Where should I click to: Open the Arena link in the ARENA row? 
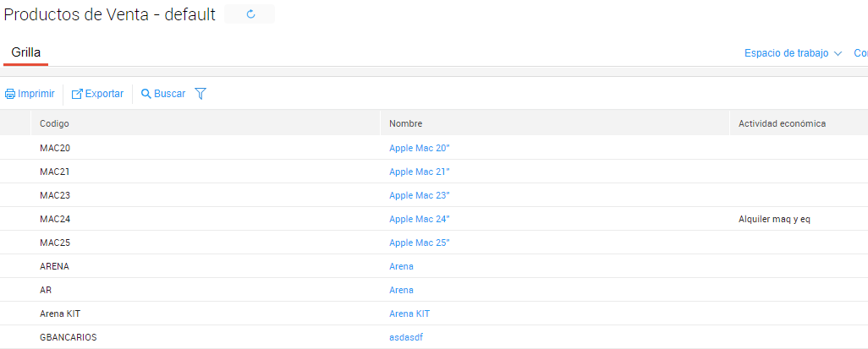pos(401,266)
